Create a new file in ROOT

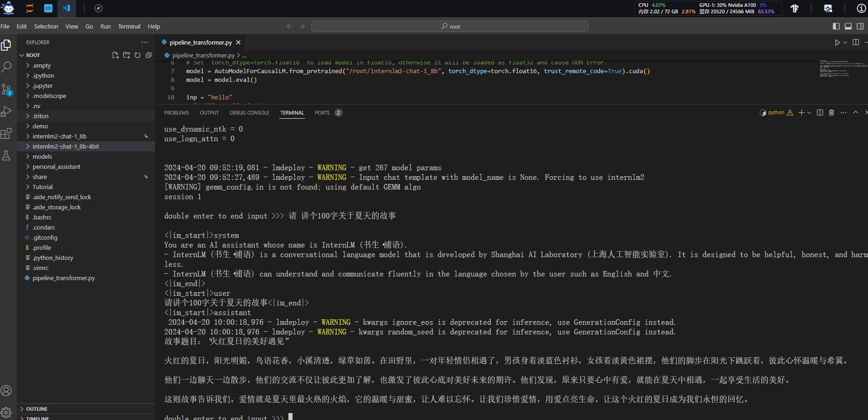click(x=115, y=55)
